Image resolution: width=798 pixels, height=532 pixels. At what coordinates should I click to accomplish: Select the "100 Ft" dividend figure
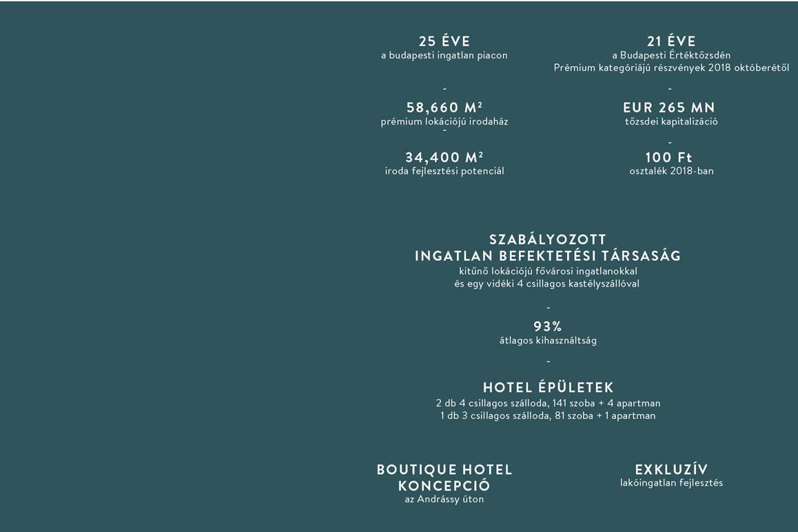click(x=668, y=157)
